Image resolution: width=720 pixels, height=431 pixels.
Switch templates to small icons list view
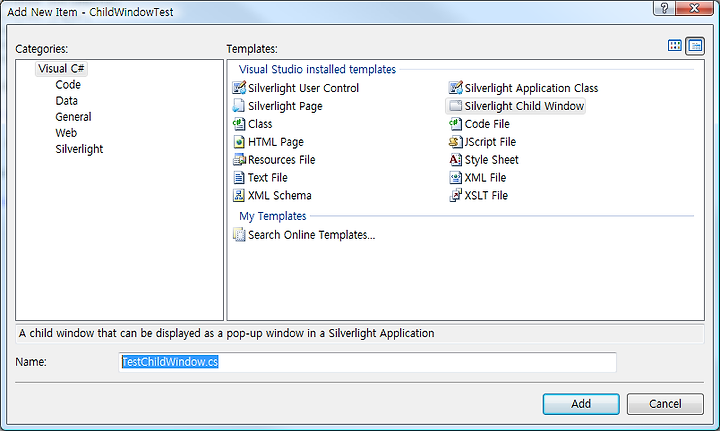pyautogui.click(x=695, y=46)
